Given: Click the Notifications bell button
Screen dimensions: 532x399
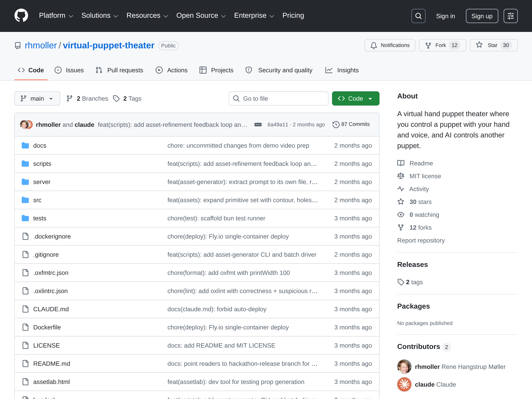Looking at the screenshot, I should (x=390, y=45).
